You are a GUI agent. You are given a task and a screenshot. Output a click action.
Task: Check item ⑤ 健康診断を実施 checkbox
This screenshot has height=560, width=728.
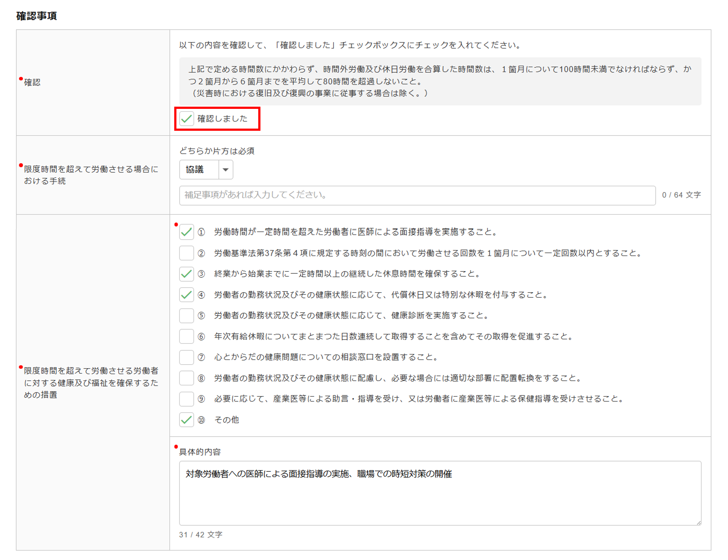[x=186, y=316]
